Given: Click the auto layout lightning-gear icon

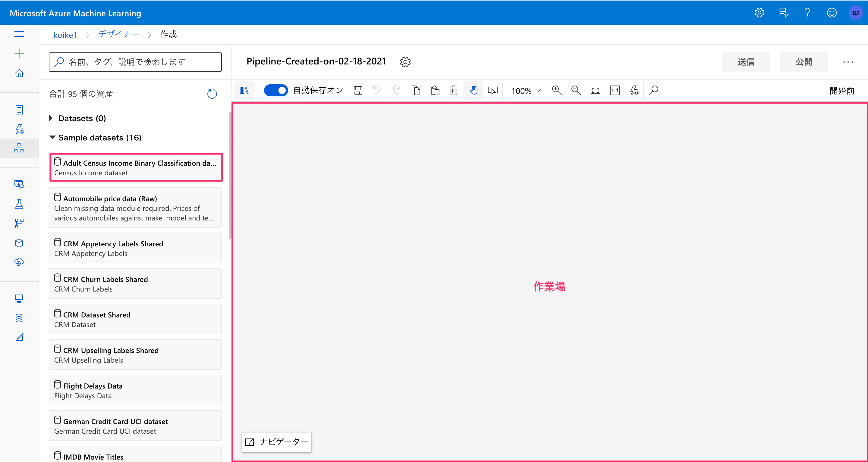Looking at the screenshot, I should [x=634, y=90].
